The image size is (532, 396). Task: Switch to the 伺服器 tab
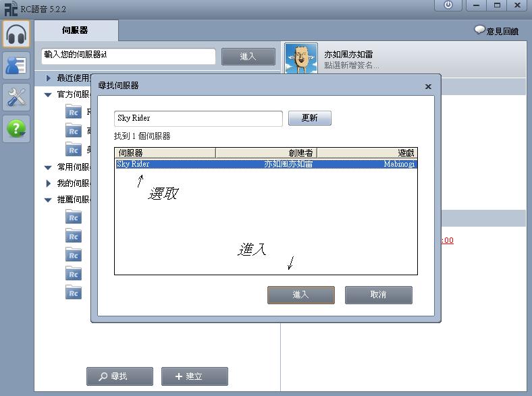pyautogui.click(x=76, y=30)
